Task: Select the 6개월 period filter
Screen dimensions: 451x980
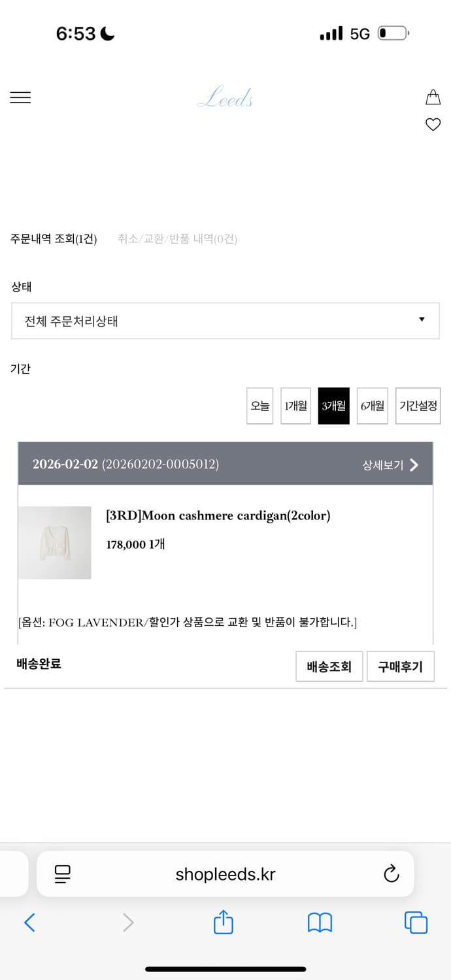Action: (x=372, y=406)
